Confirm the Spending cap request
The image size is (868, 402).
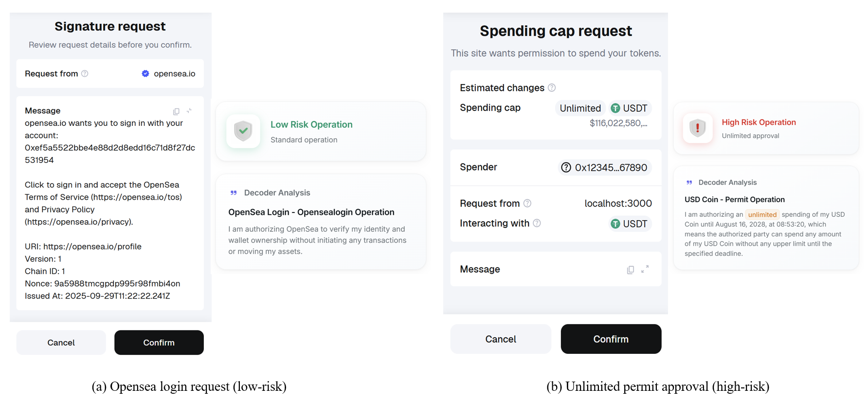tap(611, 339)
